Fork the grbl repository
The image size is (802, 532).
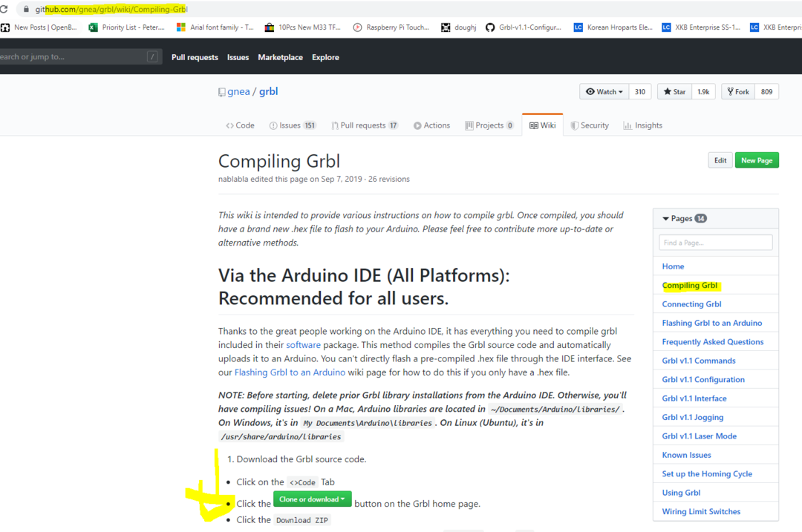point(737,92)
